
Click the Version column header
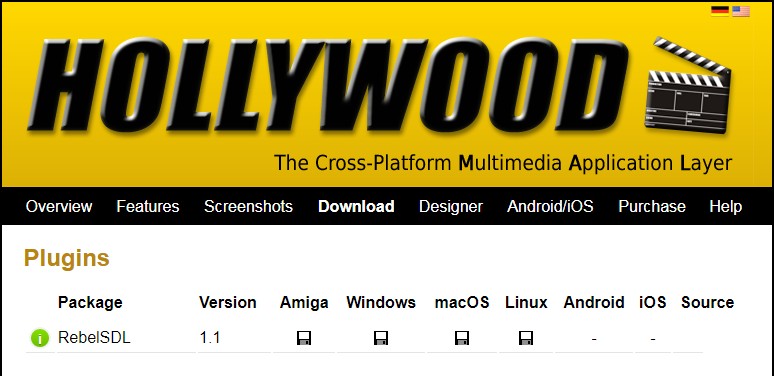click(228, 302)
